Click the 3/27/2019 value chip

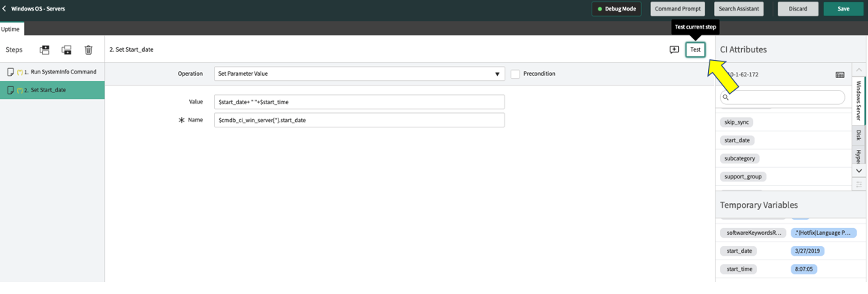click(808, 251)
